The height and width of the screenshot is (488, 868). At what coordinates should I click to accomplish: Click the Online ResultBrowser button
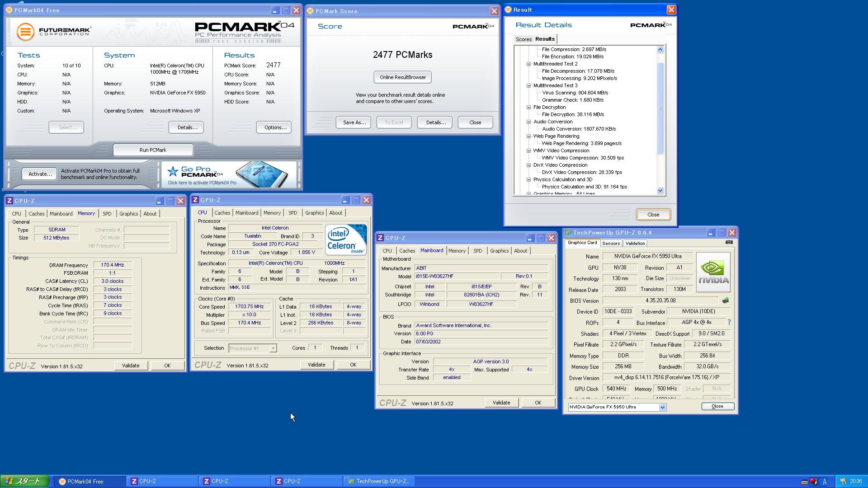point(402,77)
